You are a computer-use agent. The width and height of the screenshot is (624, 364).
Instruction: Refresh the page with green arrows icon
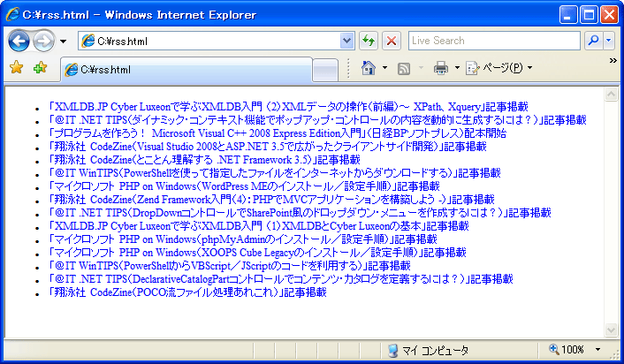369,41
